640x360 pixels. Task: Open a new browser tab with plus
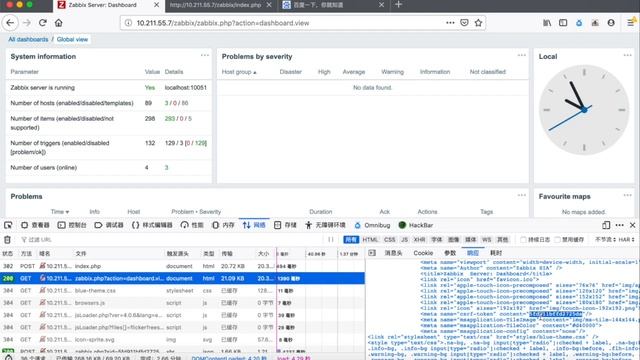pyautogui.click(x=399, y=5)
